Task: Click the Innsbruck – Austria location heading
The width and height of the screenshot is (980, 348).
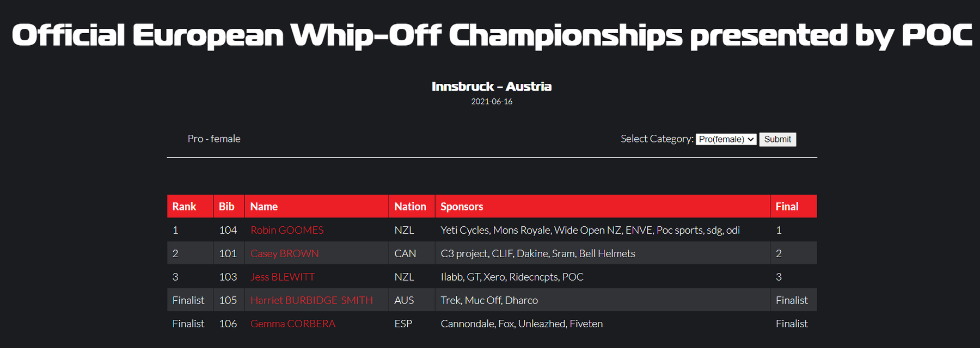Action: [x=492, y=86]
